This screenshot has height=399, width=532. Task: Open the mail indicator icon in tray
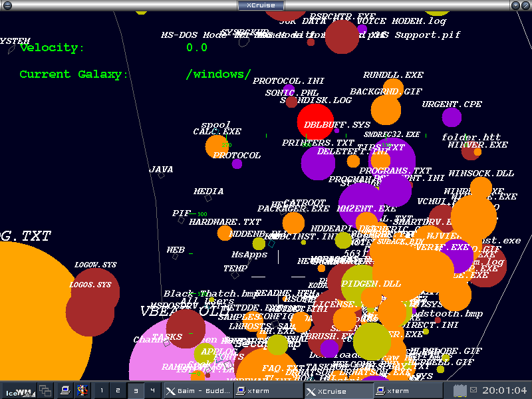click(x=473, y=390)
